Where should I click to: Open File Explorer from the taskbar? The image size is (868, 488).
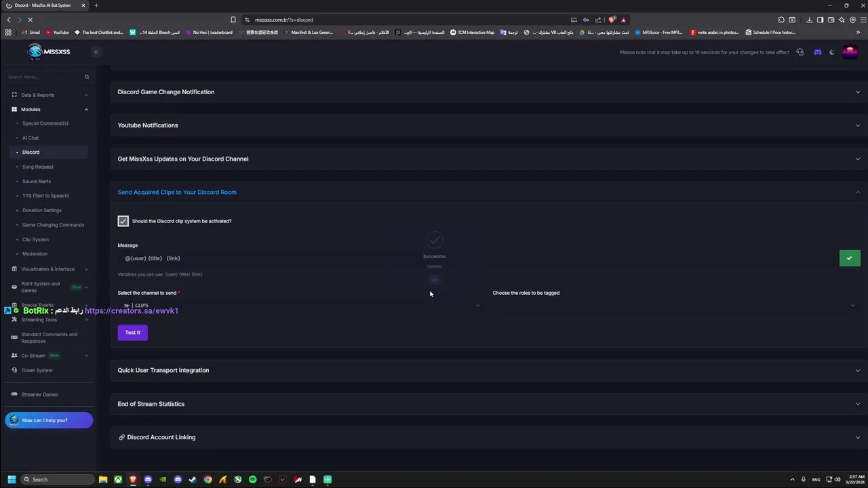pos(103,479)
